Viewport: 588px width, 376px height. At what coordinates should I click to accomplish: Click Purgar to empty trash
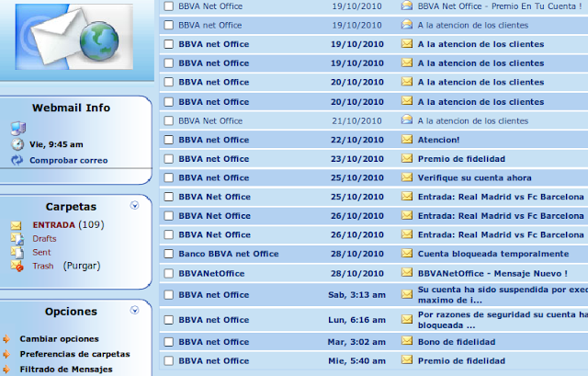pyautogui.click(x=82, y=266)
